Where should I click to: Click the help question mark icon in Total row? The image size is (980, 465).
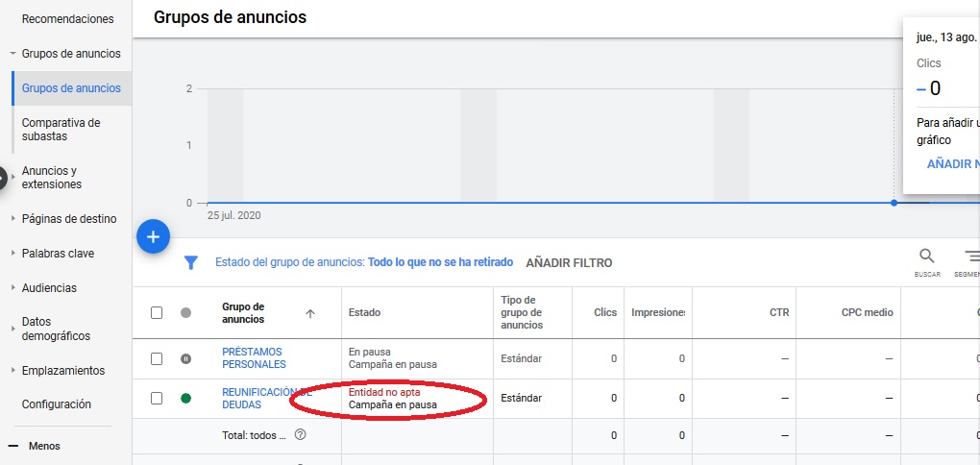coord(301,435)
